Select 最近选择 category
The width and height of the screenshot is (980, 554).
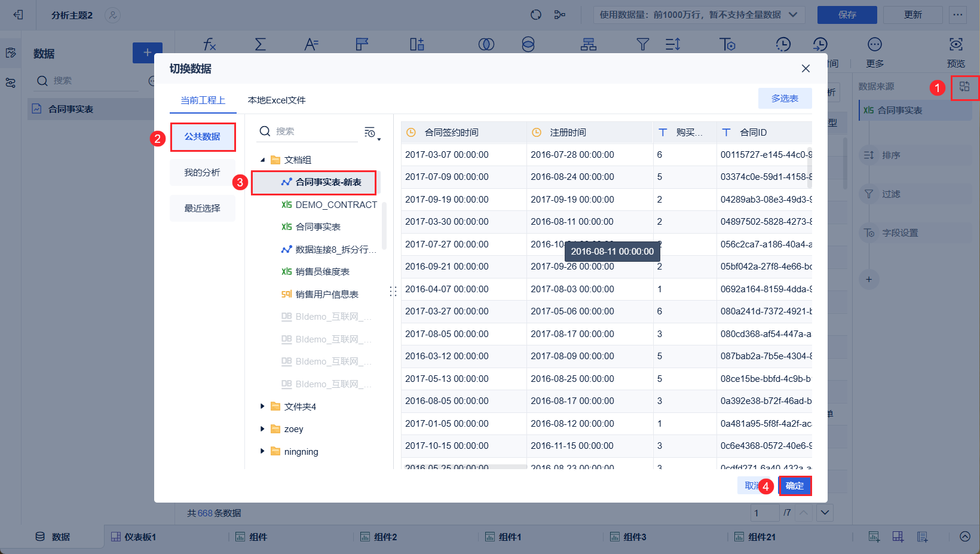coord(203,209)
